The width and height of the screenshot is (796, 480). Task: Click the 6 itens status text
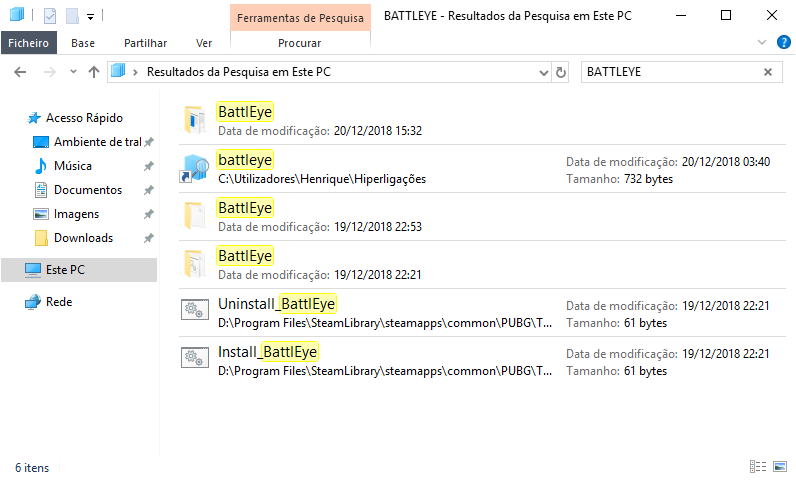[x=32, y=468]
